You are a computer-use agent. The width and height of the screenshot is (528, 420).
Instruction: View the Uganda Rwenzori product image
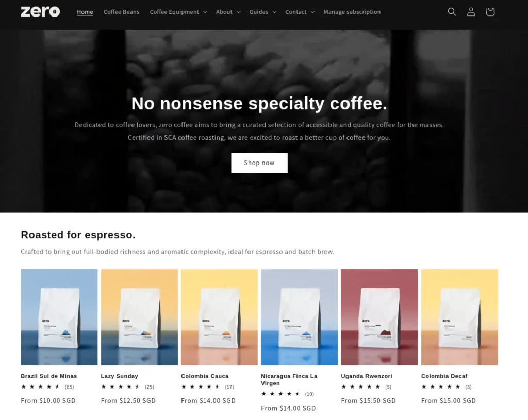tap(379, 317)
